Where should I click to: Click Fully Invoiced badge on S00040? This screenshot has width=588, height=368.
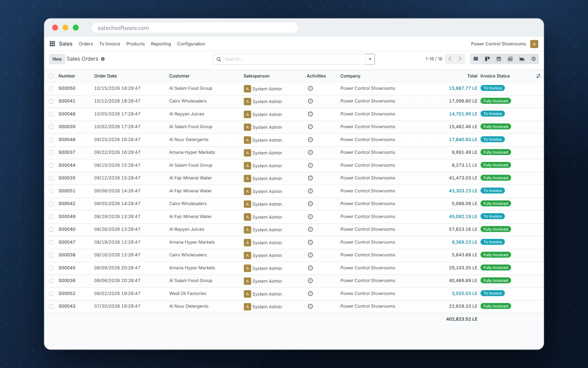click(496, 229)
